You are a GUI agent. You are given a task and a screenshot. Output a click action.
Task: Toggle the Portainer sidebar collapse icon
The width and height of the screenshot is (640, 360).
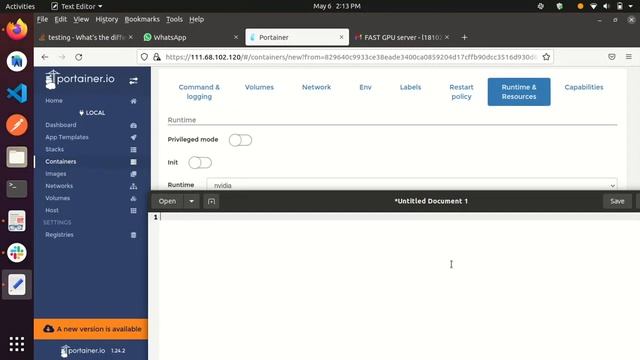point(133,81)
